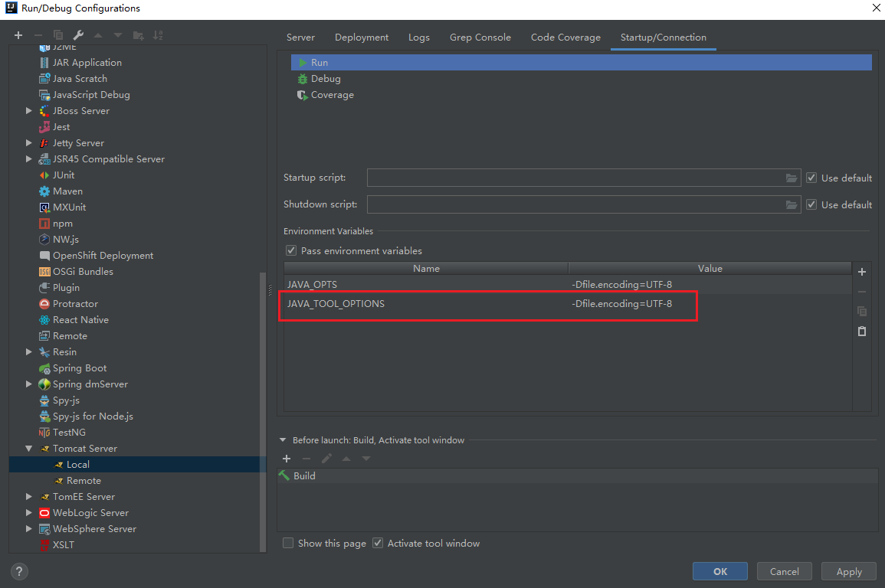Select the Startup/Connection tab
Viewport: 885px width, 588px height.
pyautogui.click(x=664, y=38)
